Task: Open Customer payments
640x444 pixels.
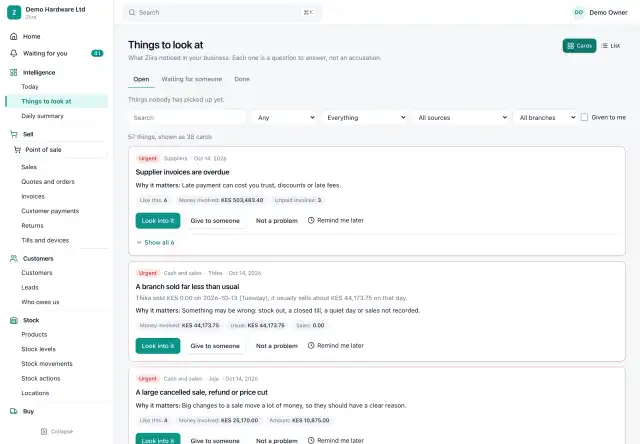Action: (50, 211)
